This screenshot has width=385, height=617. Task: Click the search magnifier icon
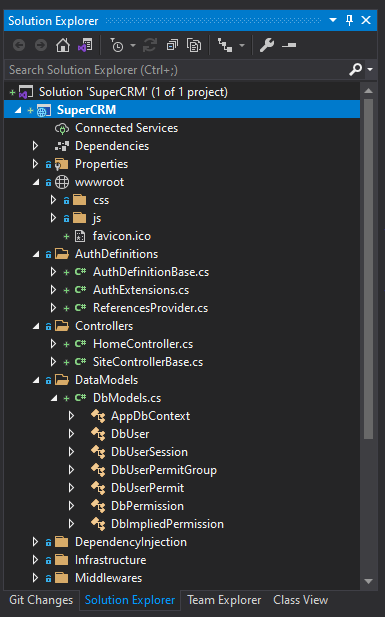pos(355,70)
